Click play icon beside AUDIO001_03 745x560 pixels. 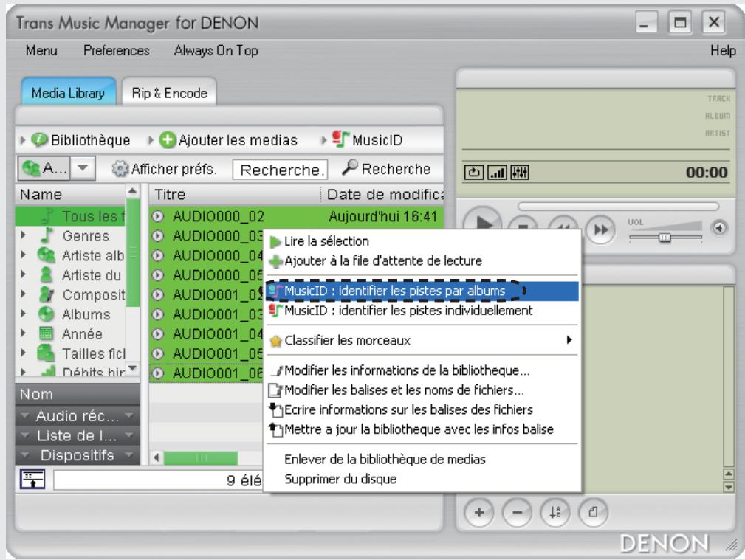[x=158, y=314]
